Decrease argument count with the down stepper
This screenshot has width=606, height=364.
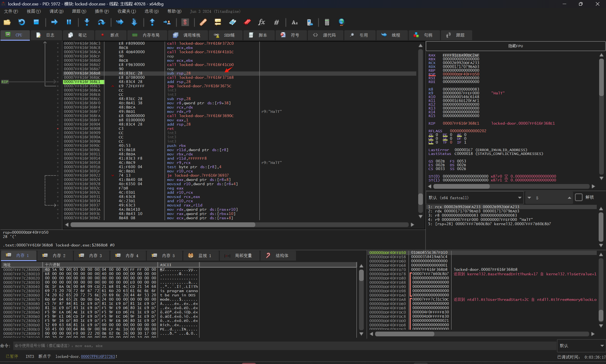tap(529, 198)
